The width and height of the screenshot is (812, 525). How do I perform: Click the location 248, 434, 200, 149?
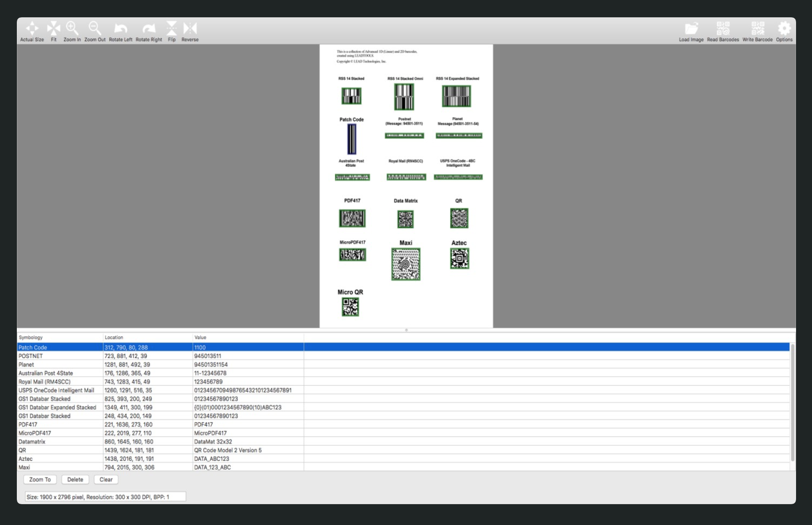pyautogui.click(x=128, y=416)
